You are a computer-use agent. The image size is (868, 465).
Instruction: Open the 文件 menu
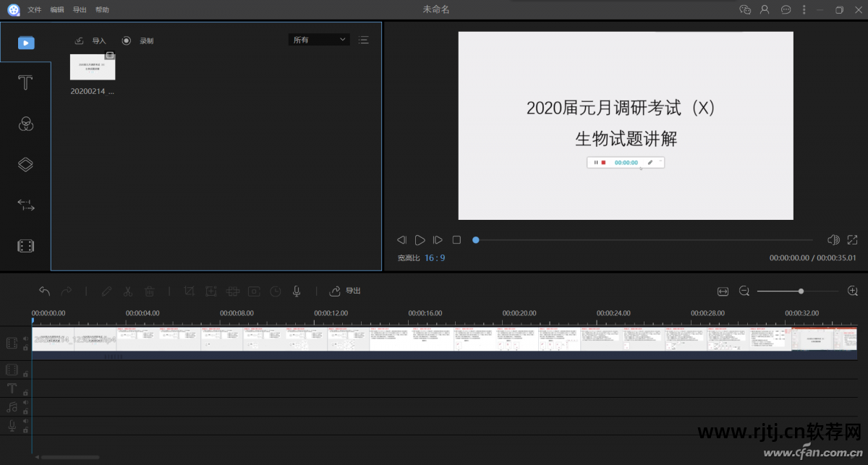click(34, 10)
